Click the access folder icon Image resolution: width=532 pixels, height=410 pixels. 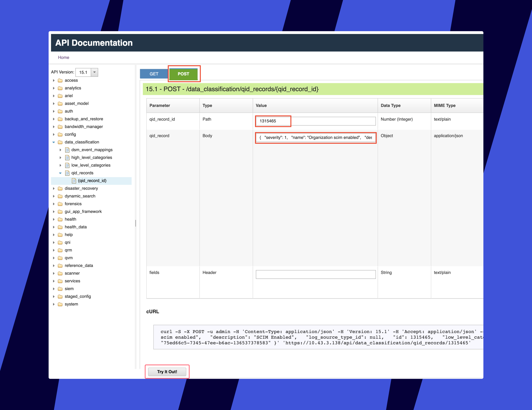(x=60, y=80)
